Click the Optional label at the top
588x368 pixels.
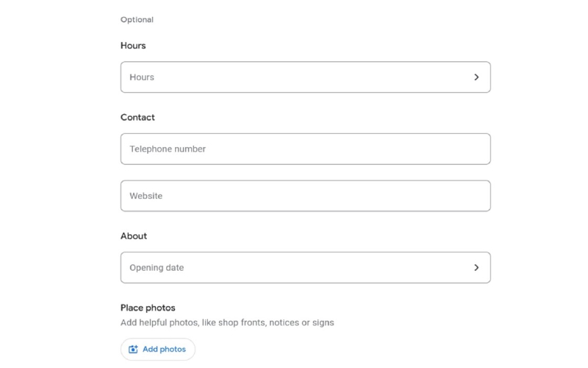137,20
